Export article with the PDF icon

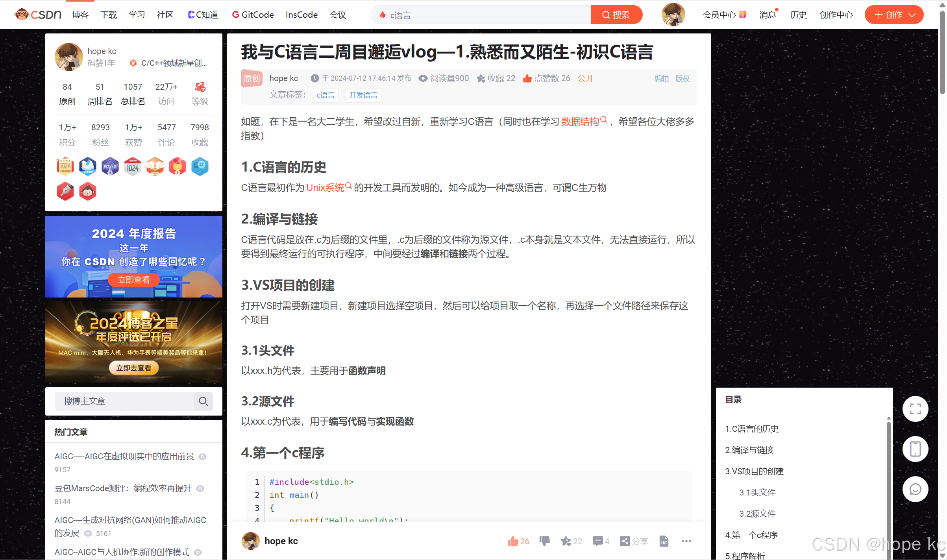click(x=664, y=541)
